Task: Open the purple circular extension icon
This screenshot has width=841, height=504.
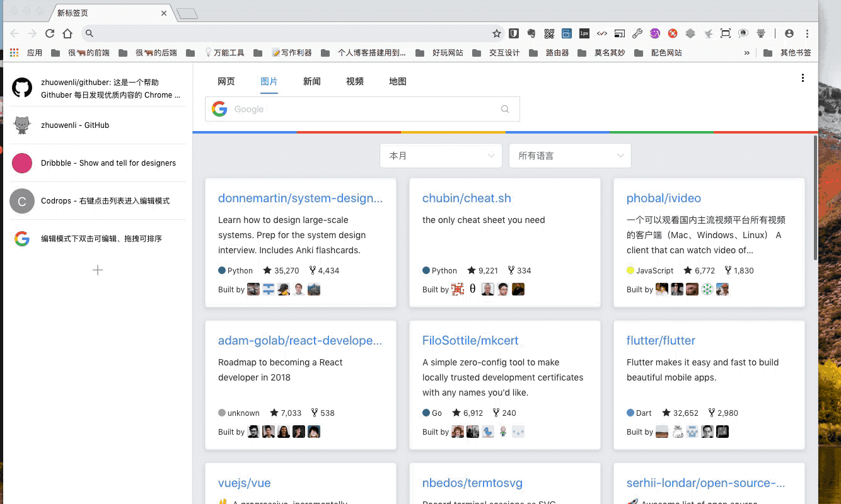Action: click(x=655, y=33)
